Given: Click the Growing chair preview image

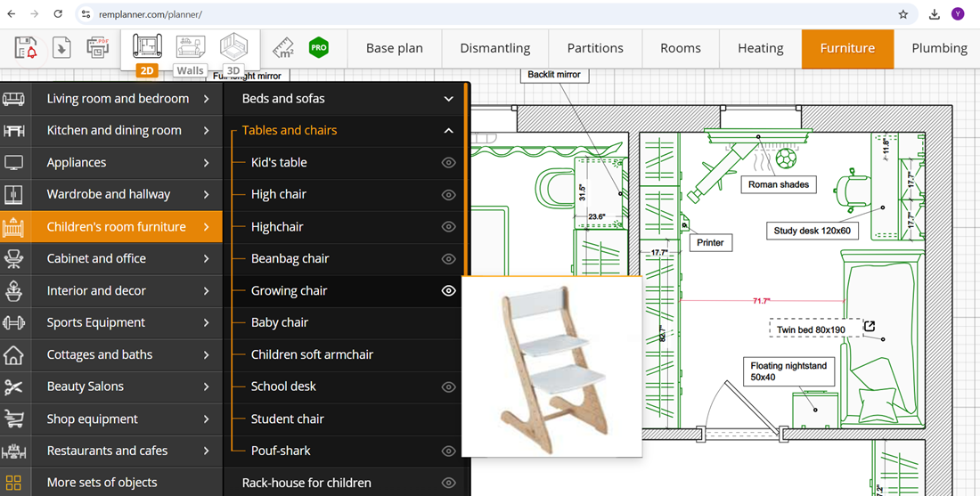Looking at the screenshot, I should (x=553, y=367).
